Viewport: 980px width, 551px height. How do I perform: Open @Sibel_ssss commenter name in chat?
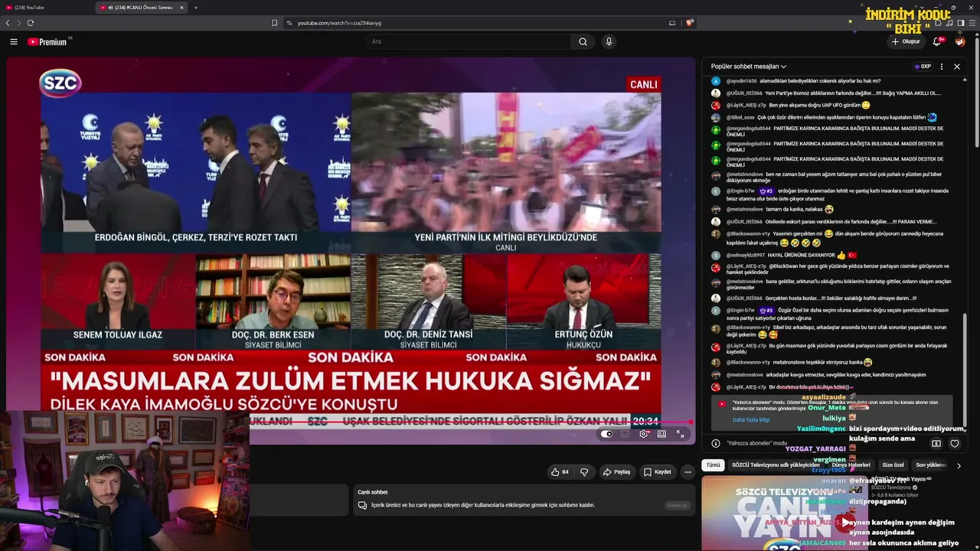pyautogui.click(x=740, y=118)
